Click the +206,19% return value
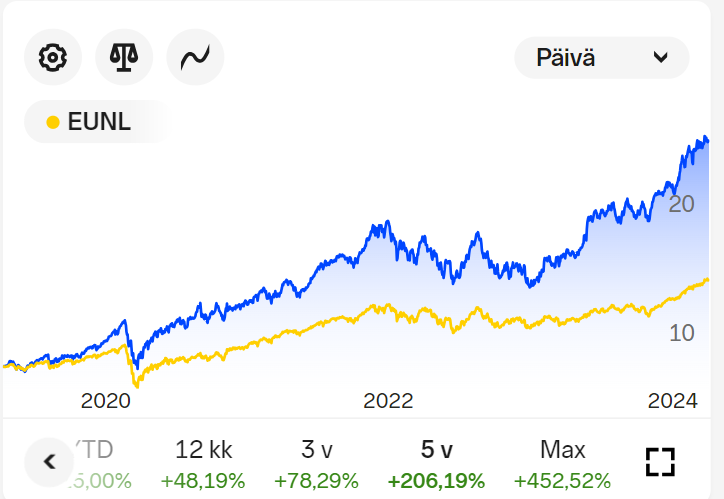Viewport: 724px width, 499px height. (x=436, y=481)
